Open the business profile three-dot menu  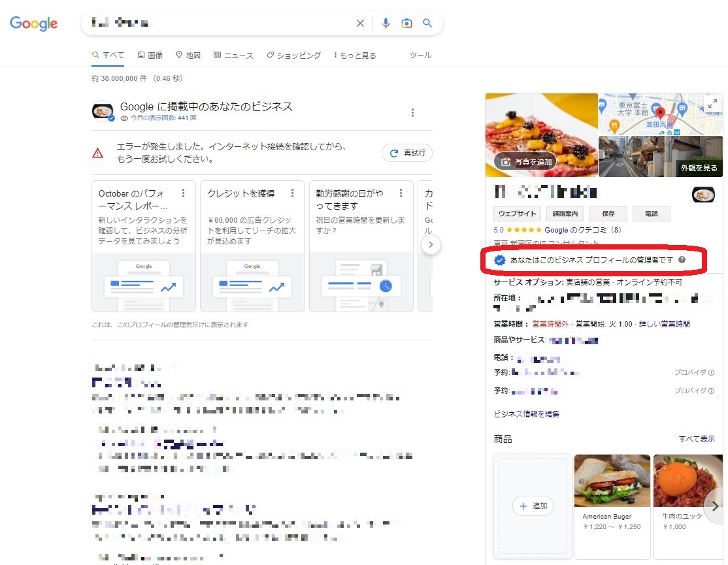[412, 113]
